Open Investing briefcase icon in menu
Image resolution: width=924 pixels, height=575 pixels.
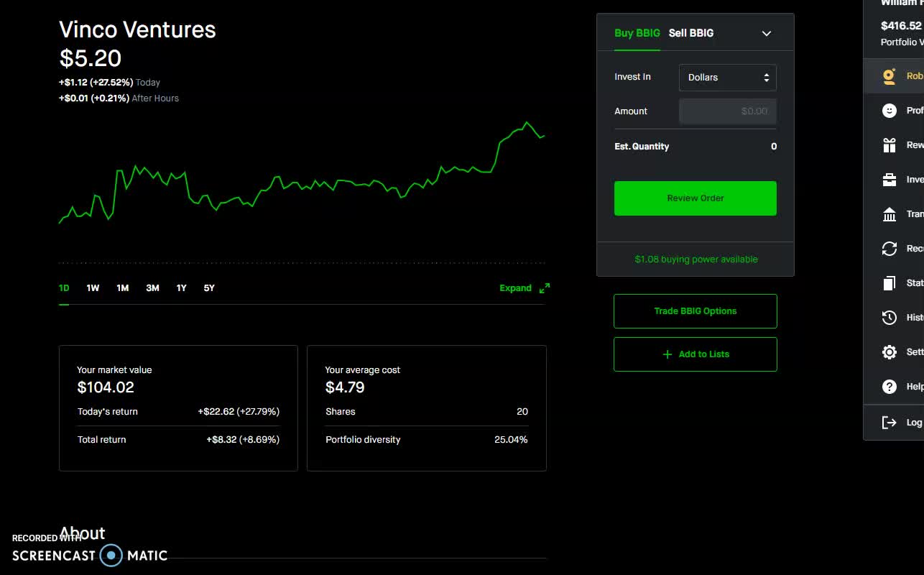(x=890, y=180)
